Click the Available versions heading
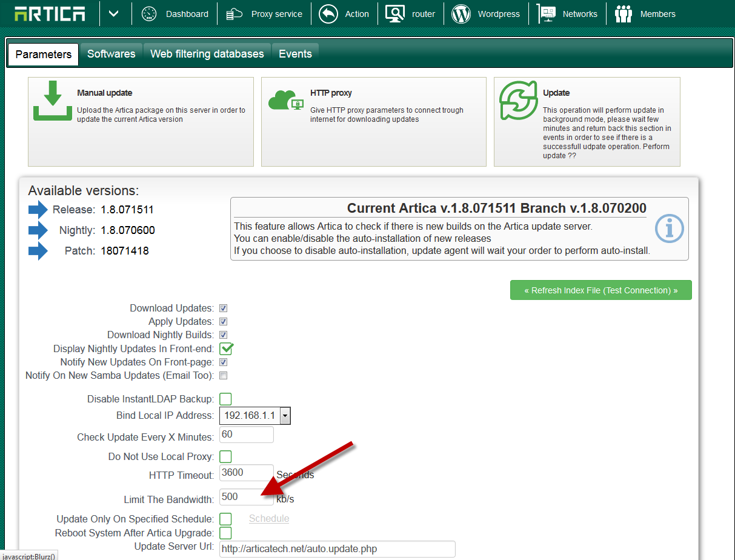This screenshot has width=735, height=560. tap(84, 191)
